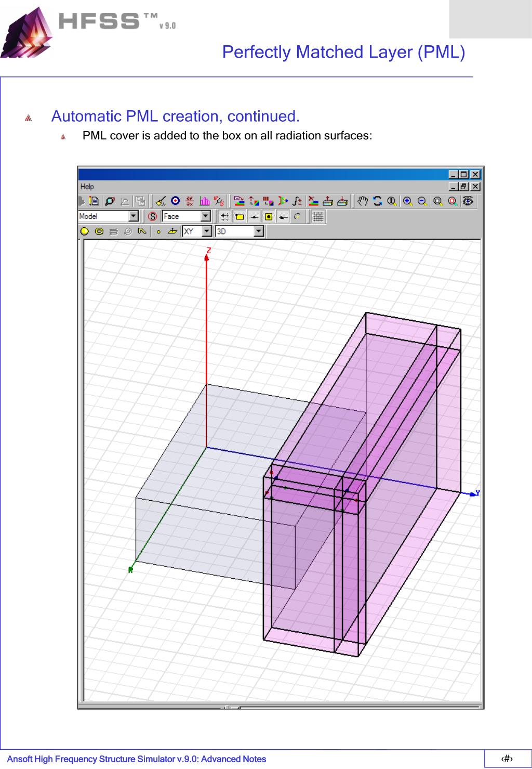Click the upward arrow coordinate system icon
The width and height of the screenshot is (532, 769).
tap(254, 201)
